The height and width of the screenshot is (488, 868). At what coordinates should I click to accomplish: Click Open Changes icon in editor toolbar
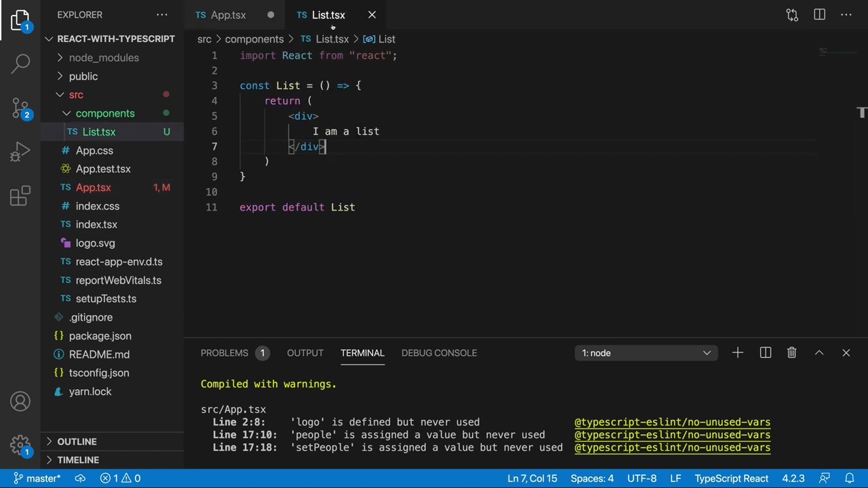point(792,14)
